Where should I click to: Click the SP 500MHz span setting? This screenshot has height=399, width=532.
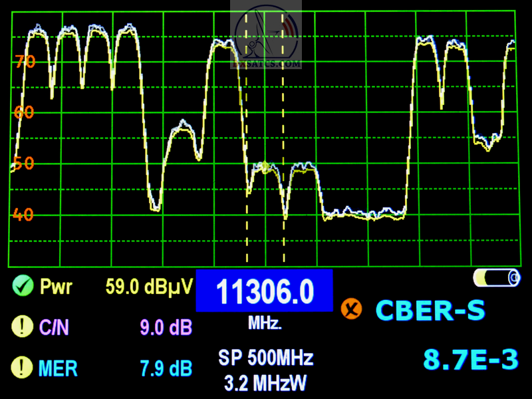[x=265, y=358]
